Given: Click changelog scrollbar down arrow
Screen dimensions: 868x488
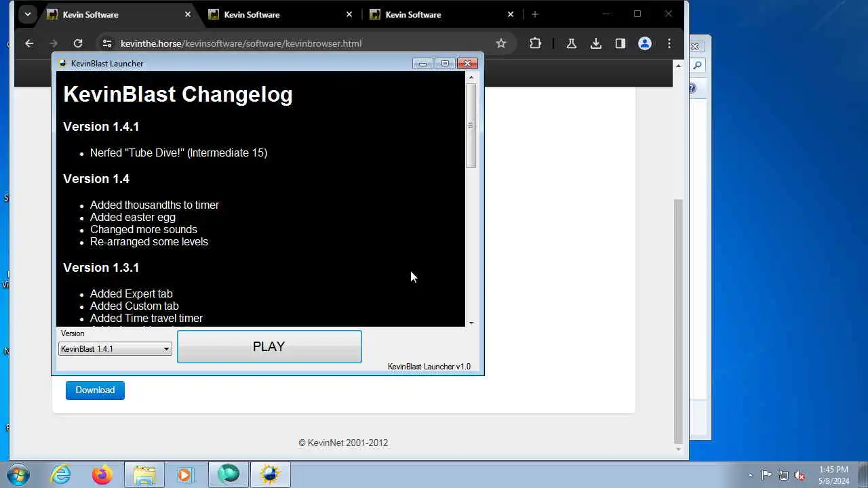Looking at the screenshot, I should click(471, 323).
